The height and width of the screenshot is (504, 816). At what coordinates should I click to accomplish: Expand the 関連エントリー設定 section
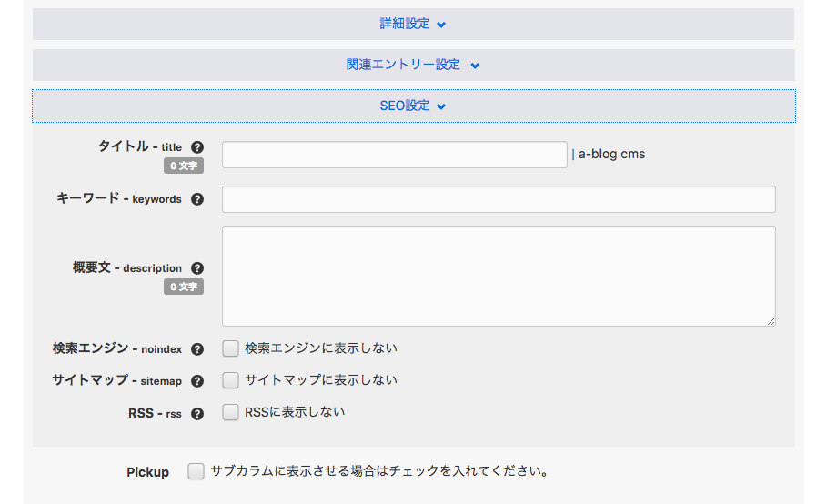[x=413, y=66]
